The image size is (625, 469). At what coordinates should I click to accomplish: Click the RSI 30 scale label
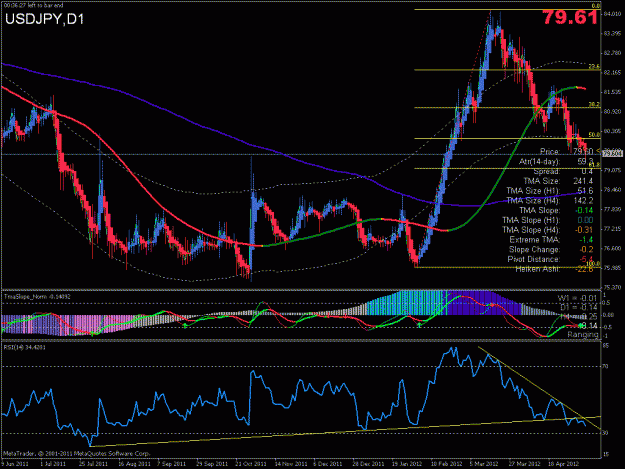(x=606, y=433)
